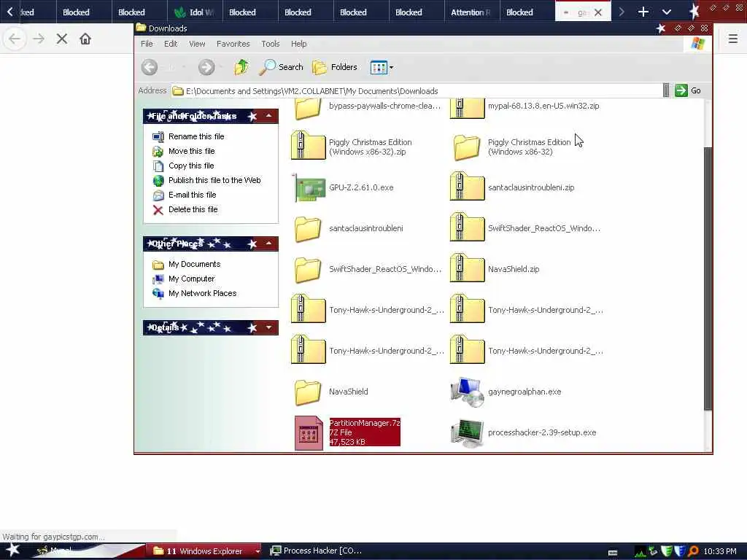Click the star Start button on taskbar
The height and width of the screenshot is (560, 747).
[x=12, y=551]
